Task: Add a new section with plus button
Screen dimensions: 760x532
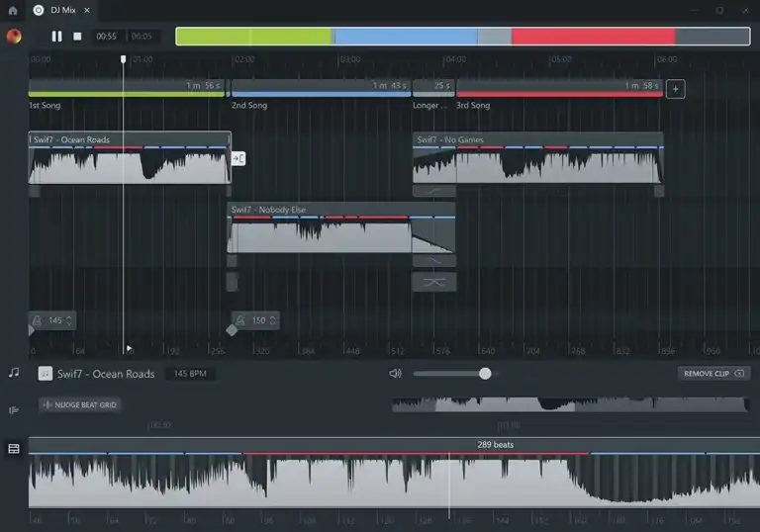Action: point(675,89)
